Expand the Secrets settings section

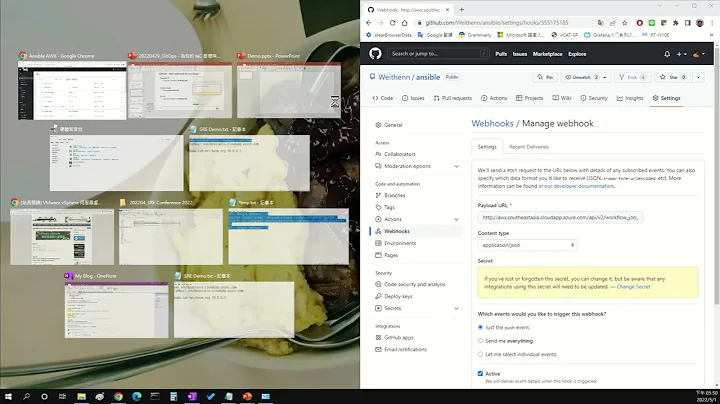(456, 309)
